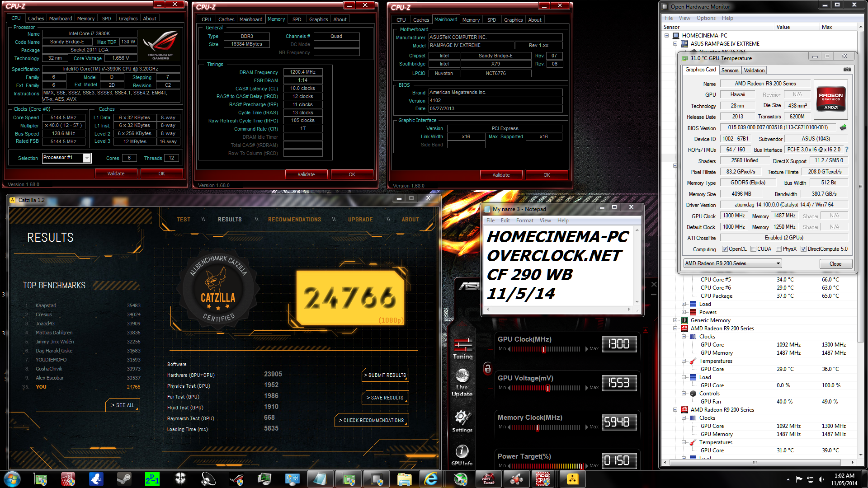The width and height of the screenshot is (868, 488).
Task: Toggle the DirectCompute 5.0 checkbox
Action: coord(803,249)
